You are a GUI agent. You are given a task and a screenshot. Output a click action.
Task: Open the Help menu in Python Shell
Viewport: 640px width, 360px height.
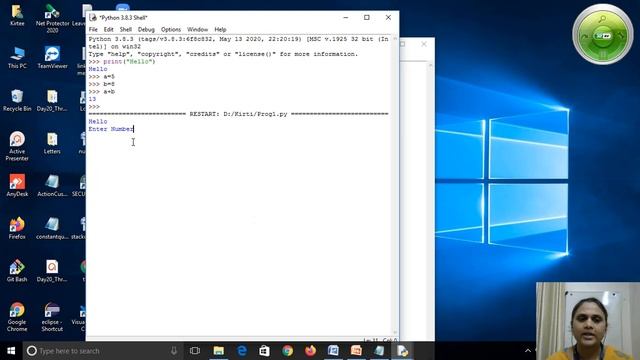click(x=220, y=29)
